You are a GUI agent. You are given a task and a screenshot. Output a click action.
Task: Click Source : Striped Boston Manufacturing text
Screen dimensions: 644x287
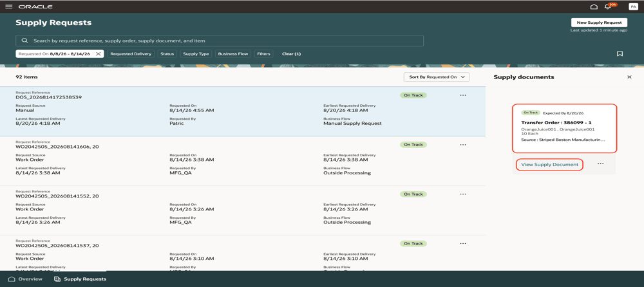coord(563,140)
